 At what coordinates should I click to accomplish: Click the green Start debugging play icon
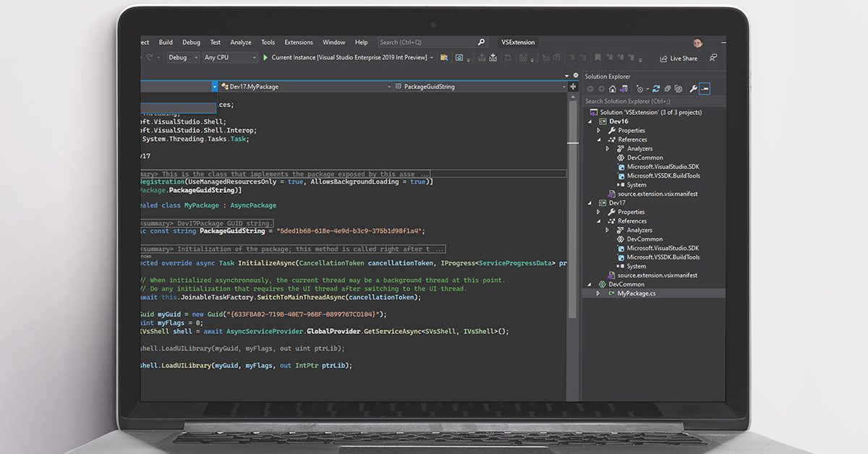[265, 58]
